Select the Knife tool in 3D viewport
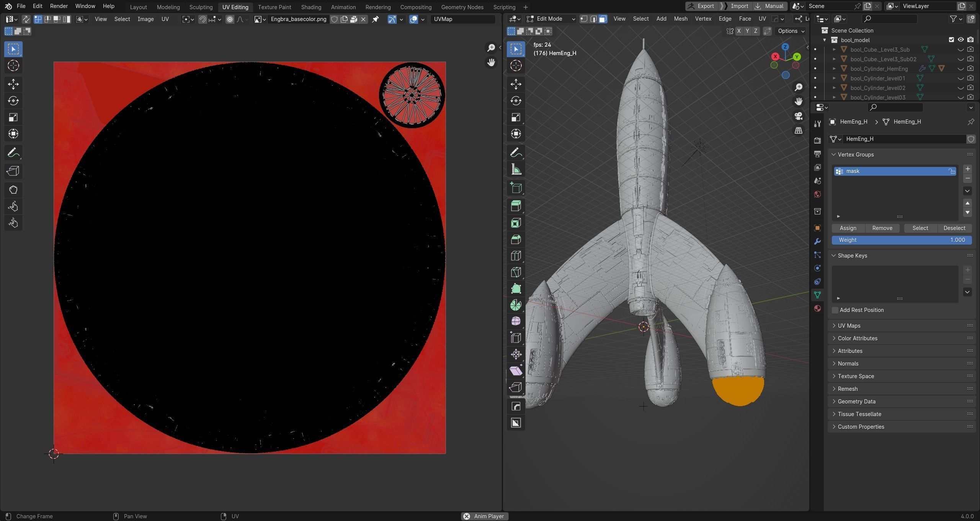This screenshot has height=521, width=980. [x=516, y=272]
